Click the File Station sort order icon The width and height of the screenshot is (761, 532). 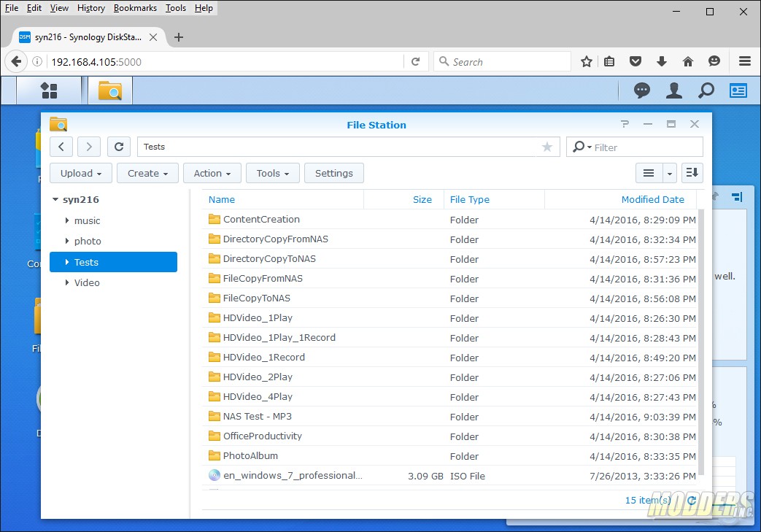click(692, 173)
